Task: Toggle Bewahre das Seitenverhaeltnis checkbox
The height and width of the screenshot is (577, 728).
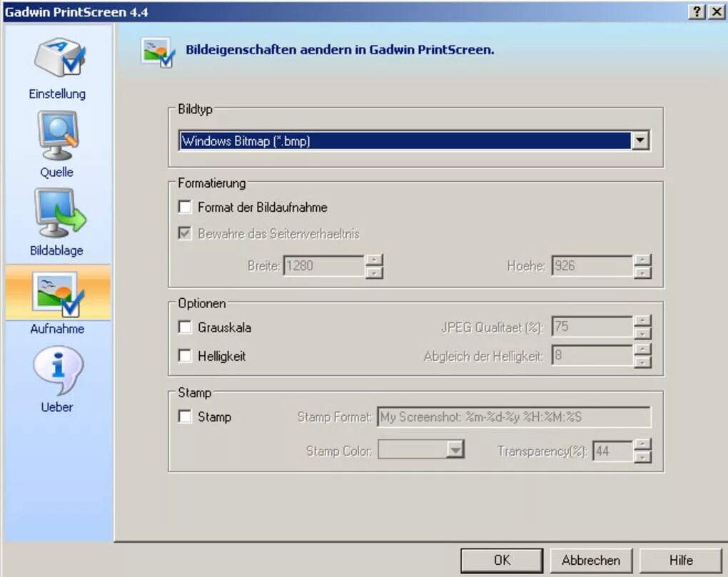Action: click(185, 233)
